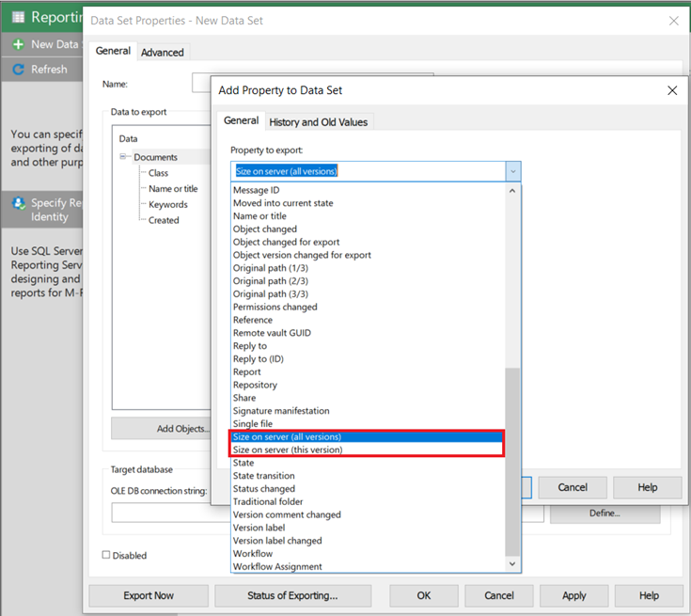Click the Export Now button

coord(149,595)
